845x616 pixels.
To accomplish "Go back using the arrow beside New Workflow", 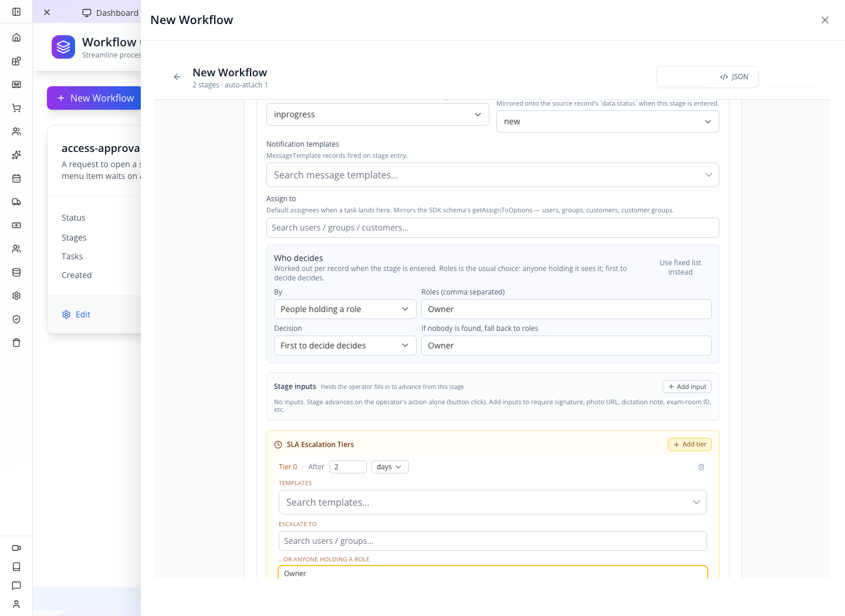I will (177, 77).
